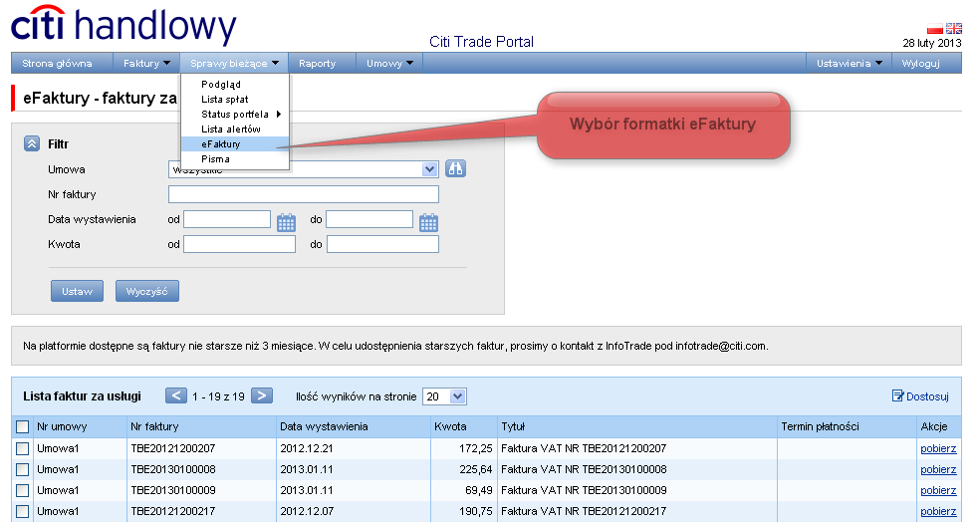Click the amount cell 190,75
Image resolution: width=980 pixels, height=522 pixels.
tap(476, 511)
